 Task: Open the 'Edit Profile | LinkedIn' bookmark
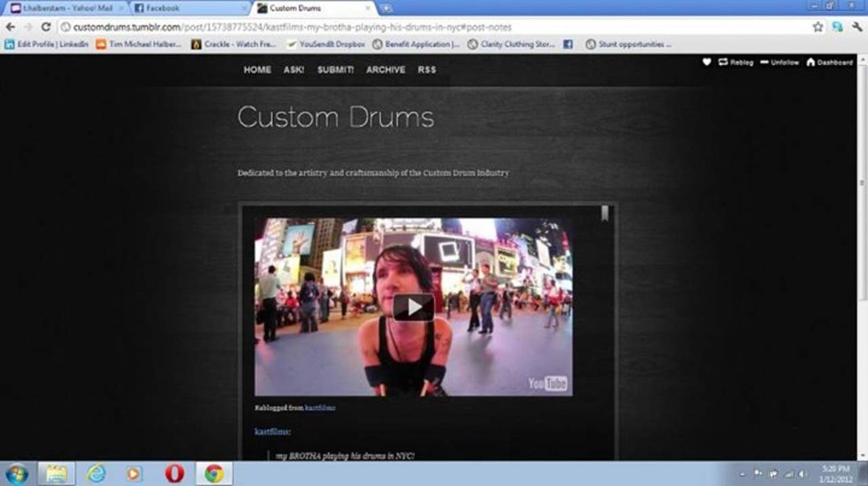click(47, 44)
